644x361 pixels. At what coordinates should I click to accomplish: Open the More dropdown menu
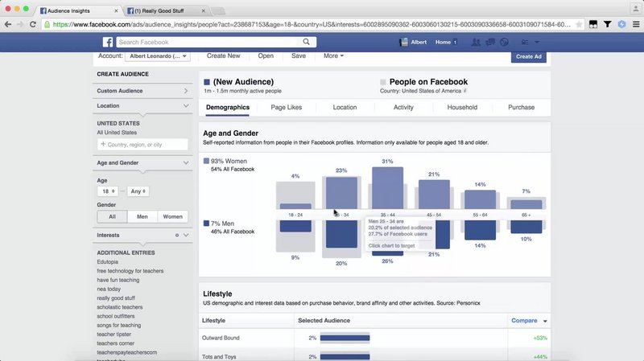pos(333,55)
